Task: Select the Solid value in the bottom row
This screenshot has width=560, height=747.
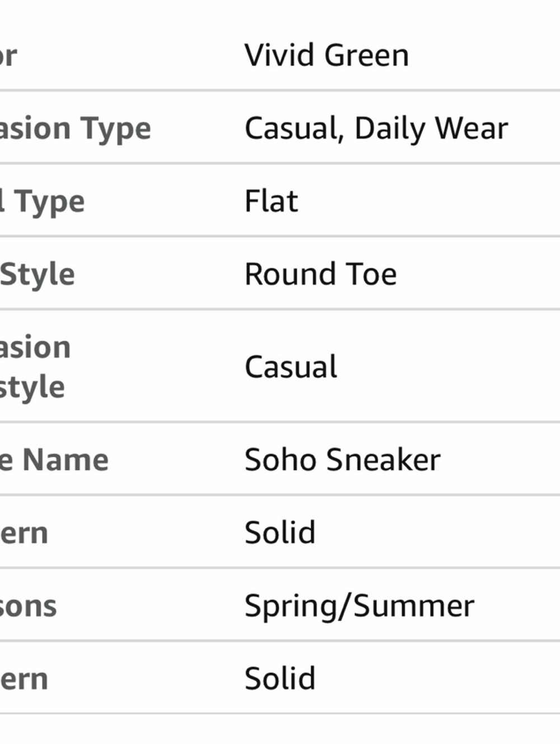Action: click(280, 679)
